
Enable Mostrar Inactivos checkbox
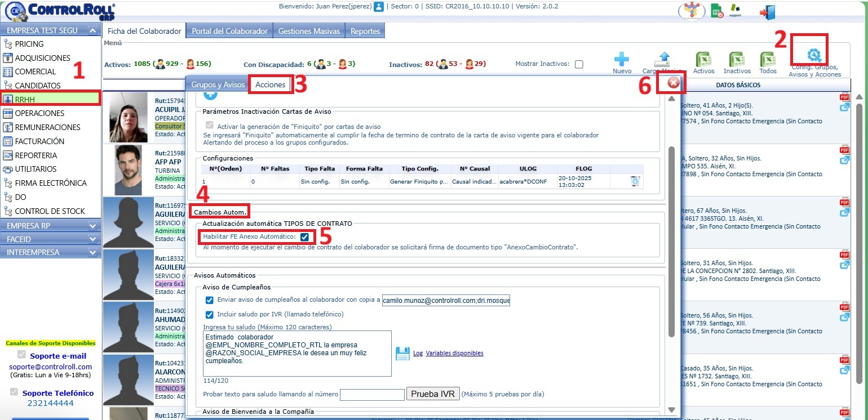[x=579, y=64]
